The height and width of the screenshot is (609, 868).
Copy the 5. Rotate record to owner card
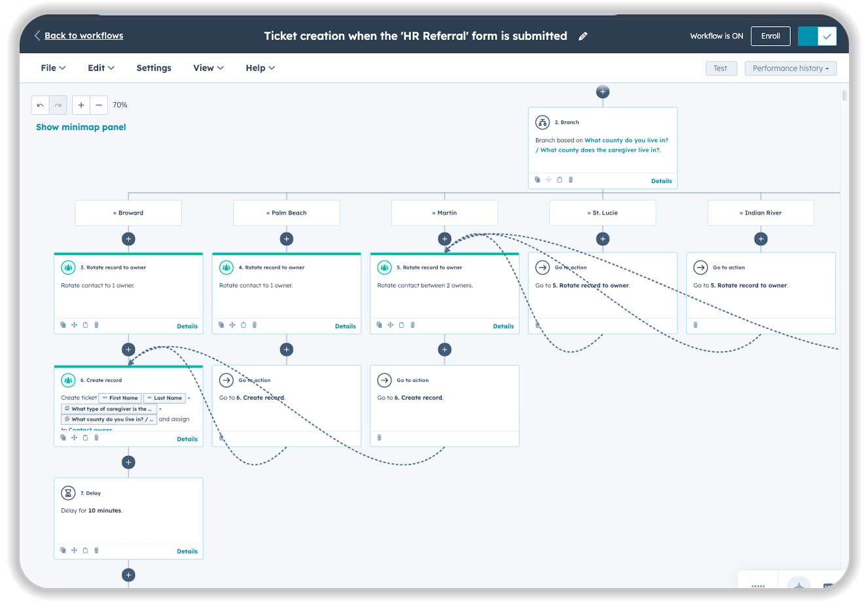[379, 324]
